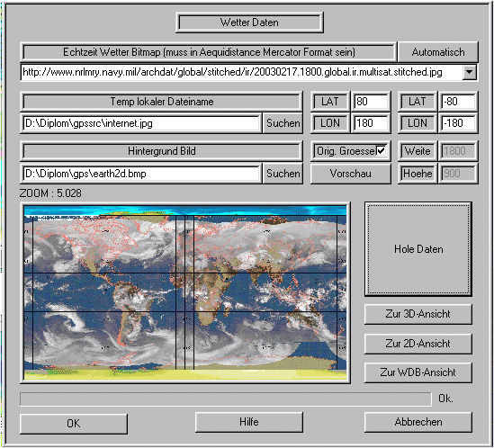Click the big Hole Daten button
The height and width of the screenshot is (448, 494).
pyautogui.click(x=418, y=249)
